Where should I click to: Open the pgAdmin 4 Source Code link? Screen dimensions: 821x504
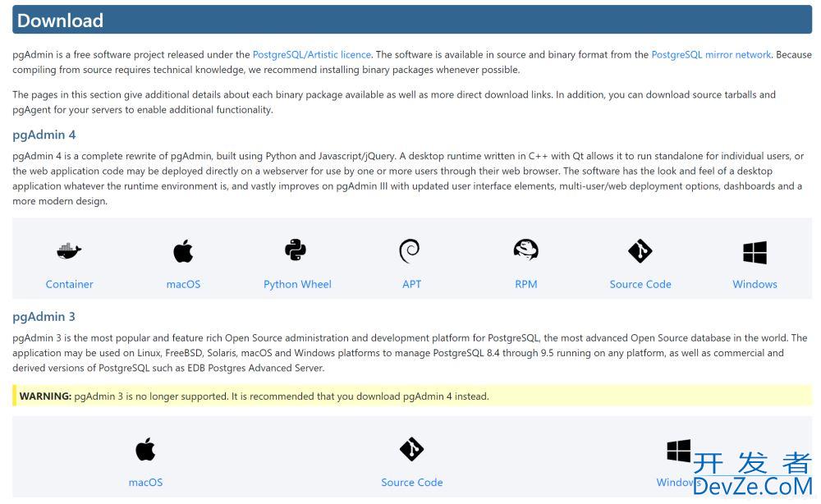tap(640, 284)
